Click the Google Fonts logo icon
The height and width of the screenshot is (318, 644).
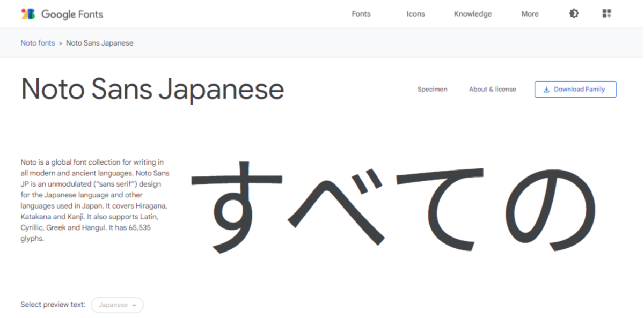(x=28, y=14)
